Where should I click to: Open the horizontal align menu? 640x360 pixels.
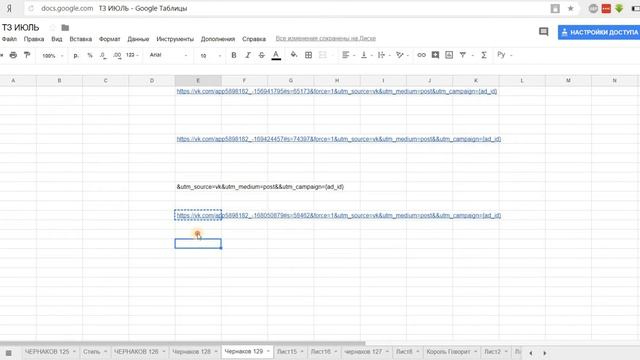pyautogui.click(x=348, y=55)
